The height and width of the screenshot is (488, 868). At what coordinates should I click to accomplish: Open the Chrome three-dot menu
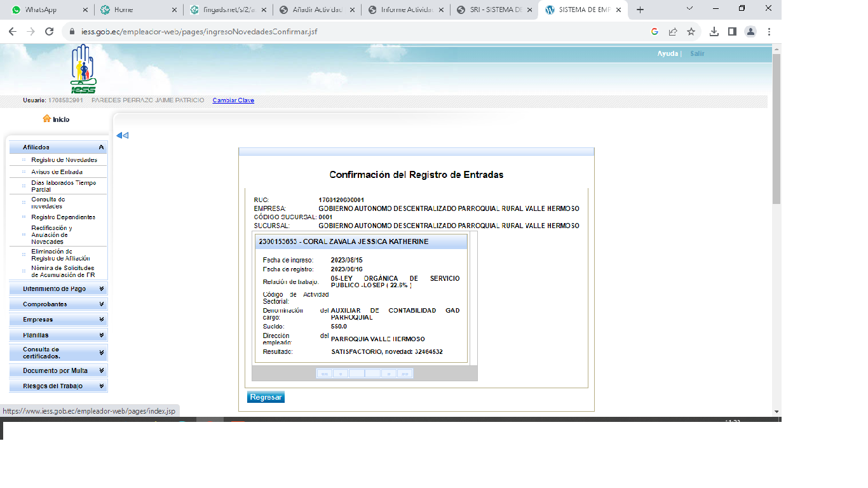point(769,32)
